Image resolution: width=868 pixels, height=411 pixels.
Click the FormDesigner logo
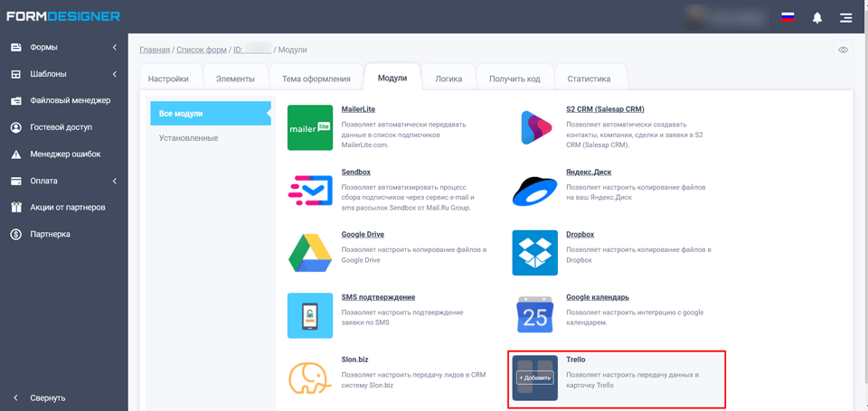pyautogui.click(x=63, y=16)
